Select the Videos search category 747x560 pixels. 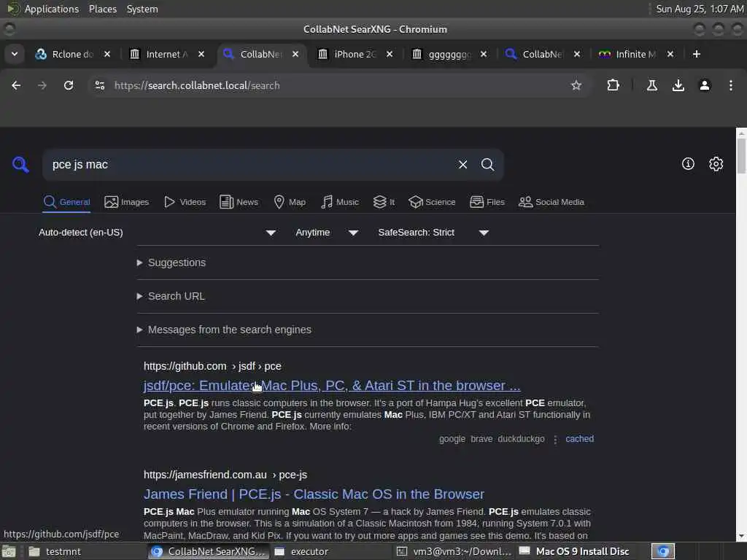[x=185, y=202]
